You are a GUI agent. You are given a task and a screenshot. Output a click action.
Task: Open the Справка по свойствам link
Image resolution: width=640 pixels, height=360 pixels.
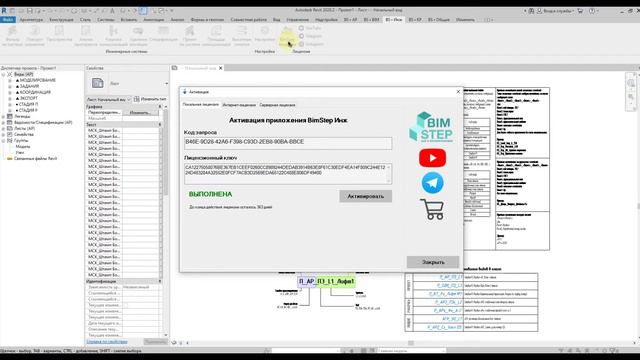[107, 342]
